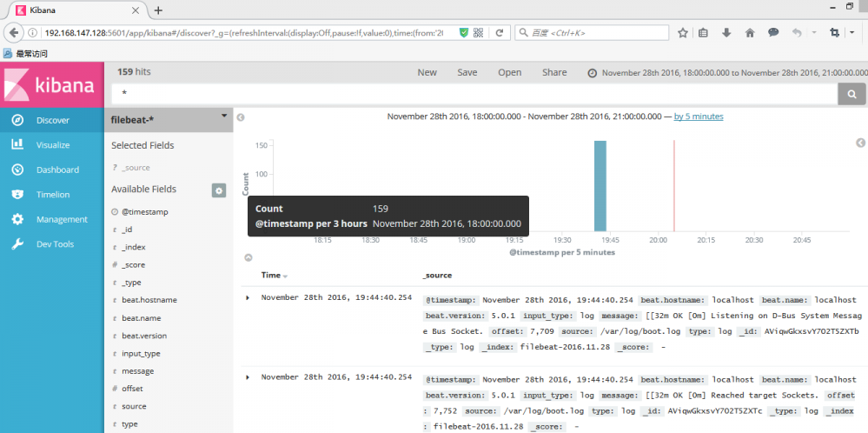
Task: Select the _score field
Action: 134,264
